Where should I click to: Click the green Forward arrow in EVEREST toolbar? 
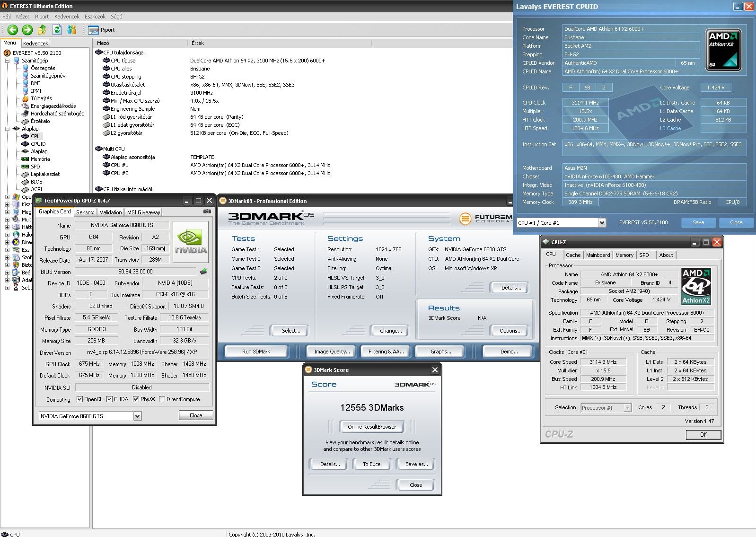tap(27, 30)
